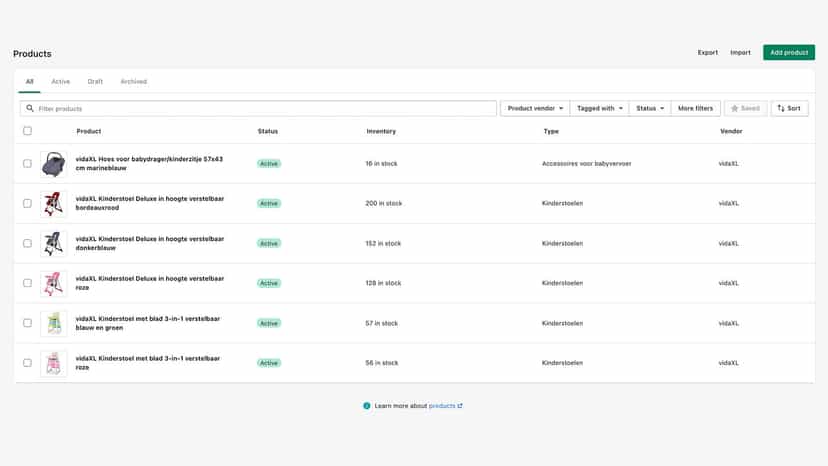Click the Inventory column header
The height and width of the screenshot is (466, 828).
tap(381, 131)
